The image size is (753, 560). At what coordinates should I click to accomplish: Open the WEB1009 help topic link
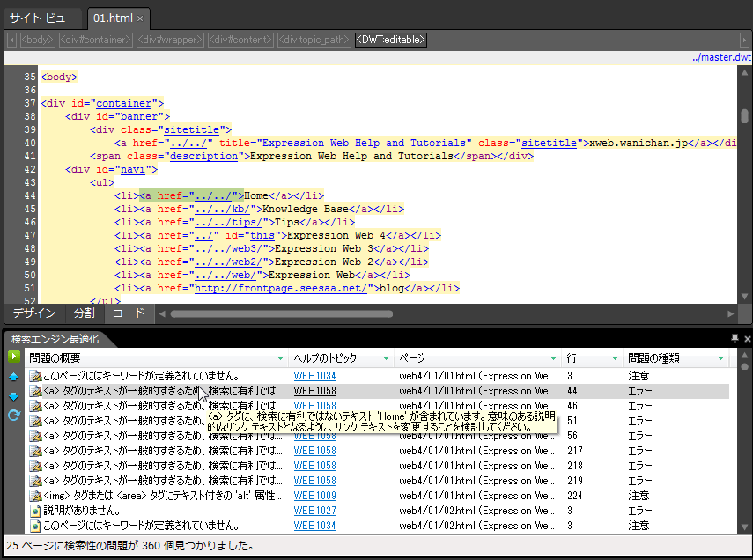point(314,496)
